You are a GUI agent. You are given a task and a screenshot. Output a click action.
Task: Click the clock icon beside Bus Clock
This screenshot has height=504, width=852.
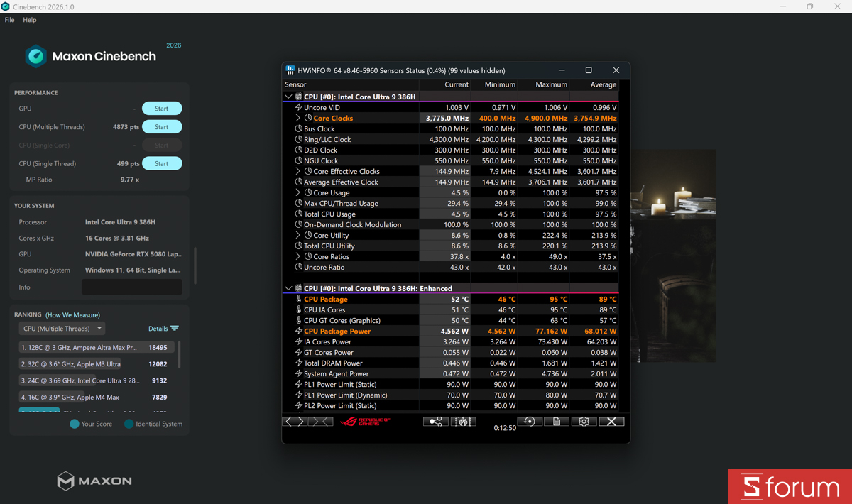pos(298,128)
